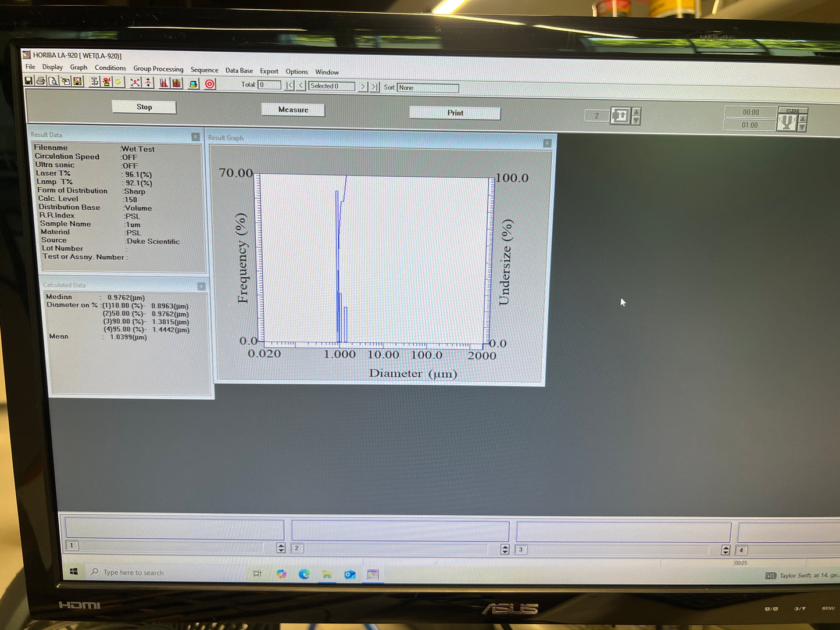The height and width of the screenshot is (630, 840).
Task: Open print preview magnifier icon
Action: (53, 81)
